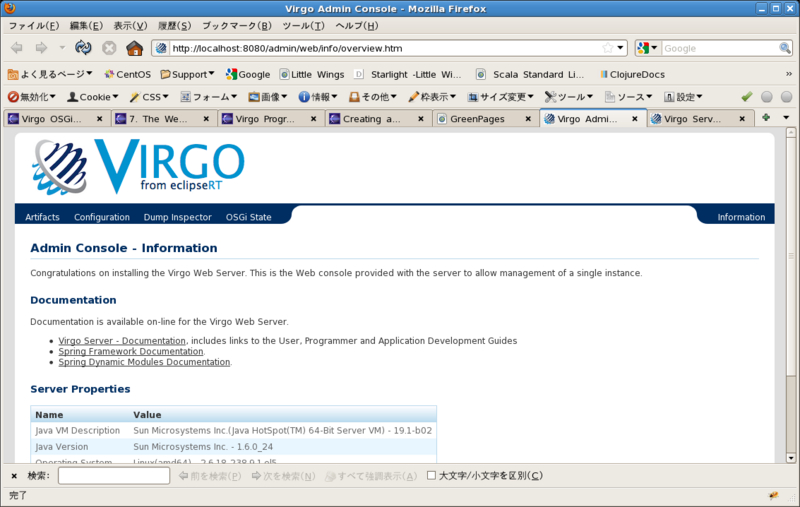Image resolution: width=800 pixels, height=507 pixels.
Task: Open the その他 dropdown menu
Action: pyautogui.click(x=372, y=96)
